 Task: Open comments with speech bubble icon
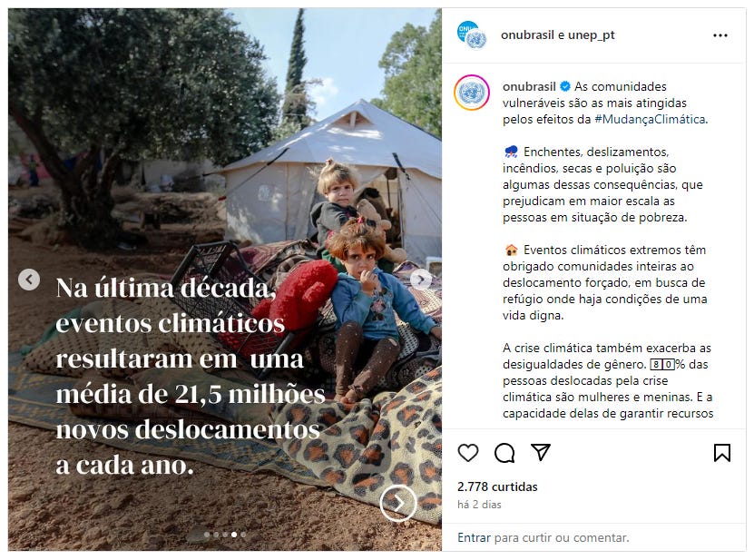tap(504, 453)
